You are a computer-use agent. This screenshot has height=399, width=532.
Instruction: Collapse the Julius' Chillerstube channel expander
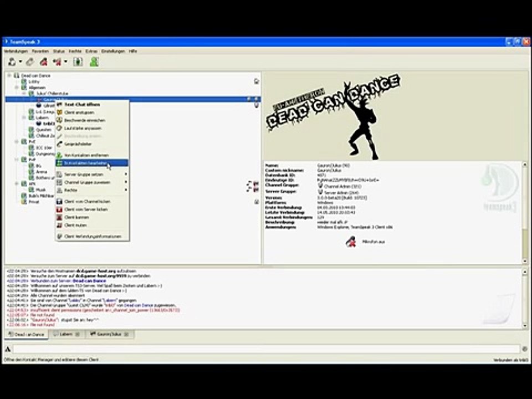pos(24,93)
